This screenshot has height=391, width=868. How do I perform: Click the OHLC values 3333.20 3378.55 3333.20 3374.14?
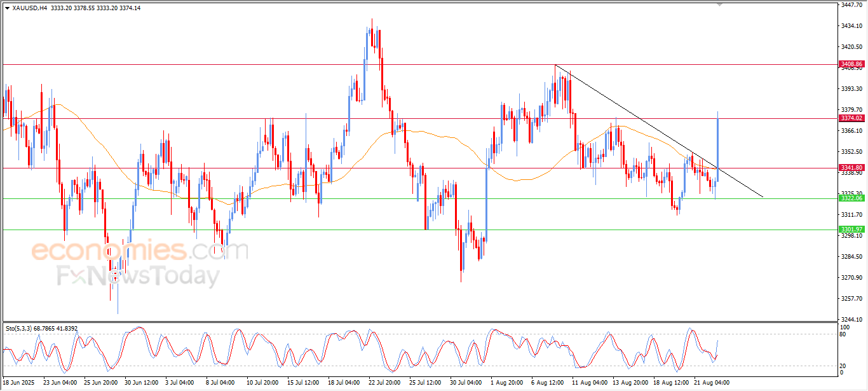[96, 8]
